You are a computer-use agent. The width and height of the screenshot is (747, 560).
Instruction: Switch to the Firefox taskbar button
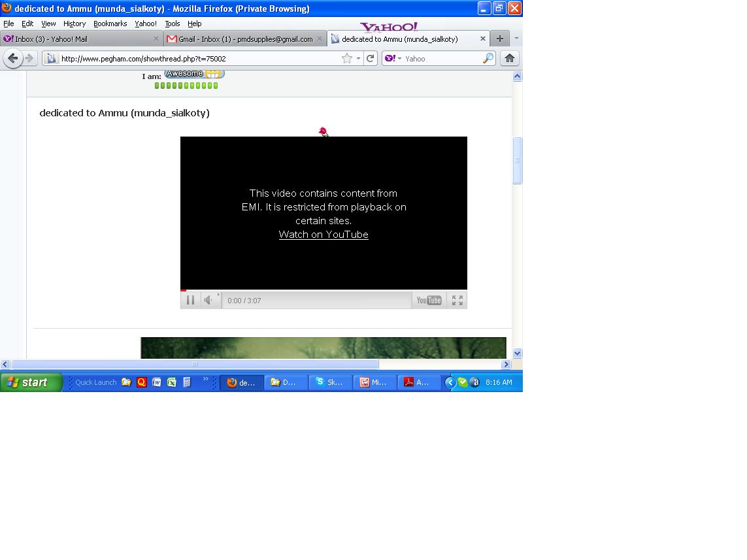click(242, 382)
